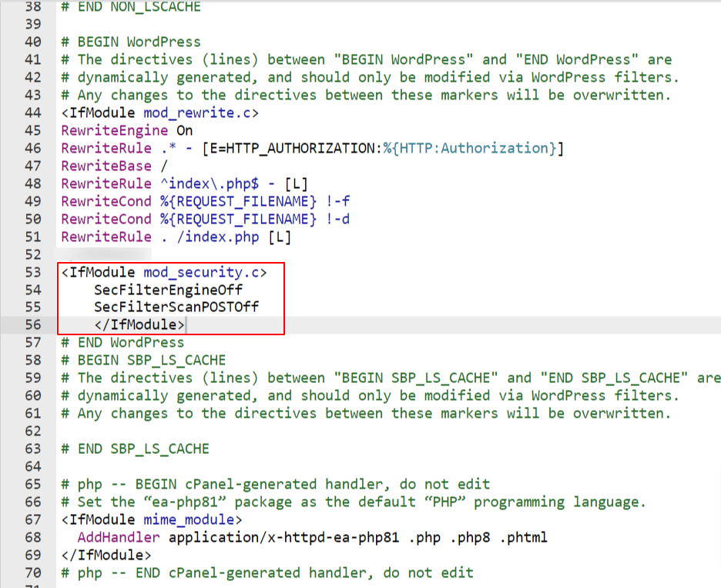The width and height of the screenshot is (721, 588).
Task: Click the END NON_LSCACHE comment
Action: [x=129, y=7]
